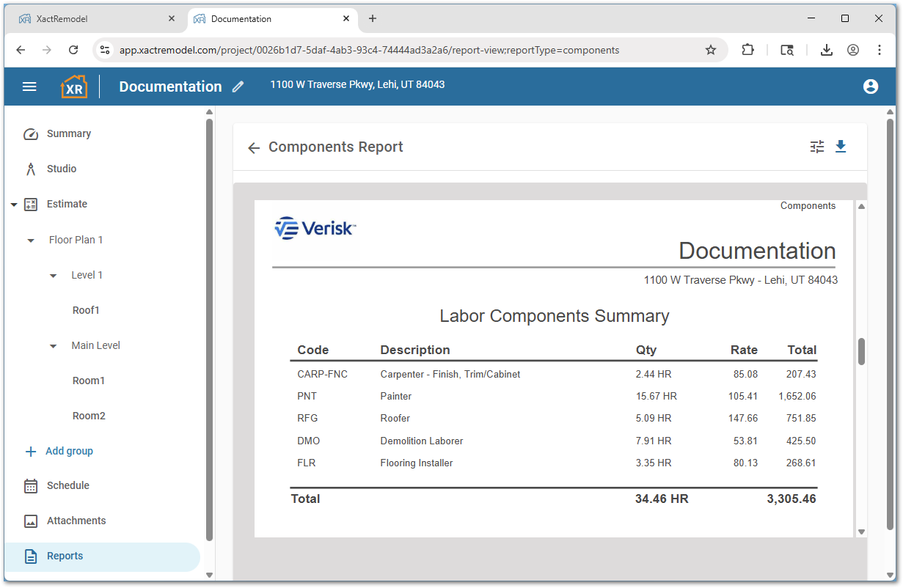Image resolution: width=903 pixels, height=588 pixels.
Task: Collapse the Estimate tree section
Action: pos(13,204)
